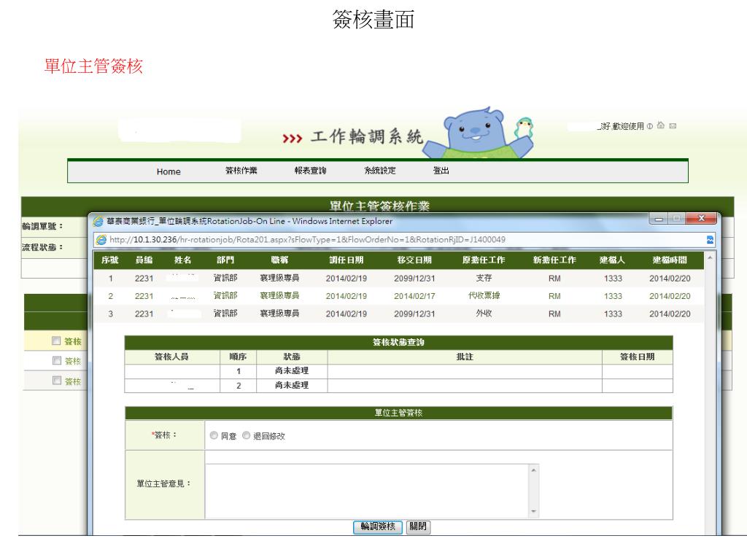Click the blue bear mascot image
Image resolution: width=747 pixels, height=560 pixels.
coord(476,133)
